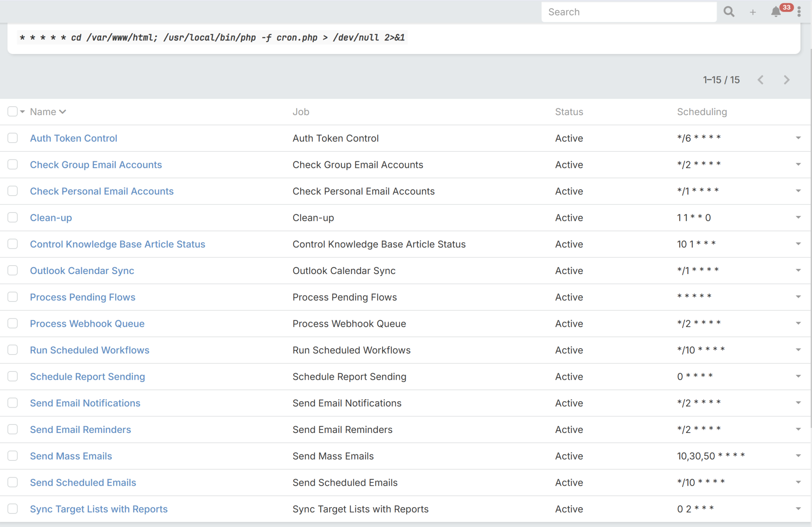The image size is (812, 527).
Task: Check the Send Mass Emails checkbox
Action: tap(13, 456)
